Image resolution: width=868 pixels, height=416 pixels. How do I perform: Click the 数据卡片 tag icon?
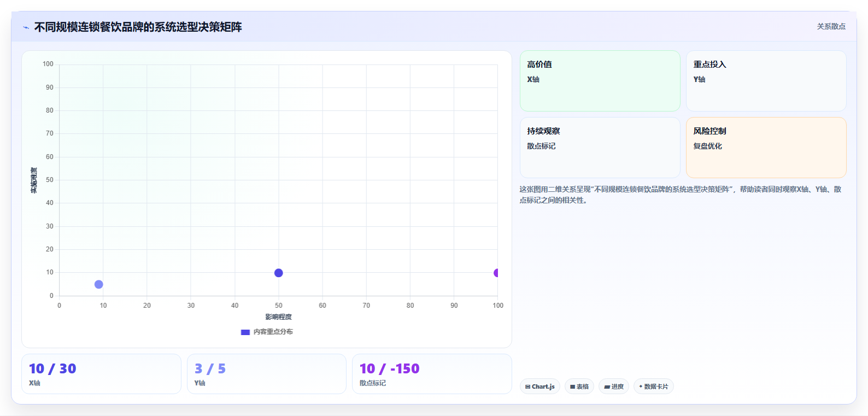641,386
